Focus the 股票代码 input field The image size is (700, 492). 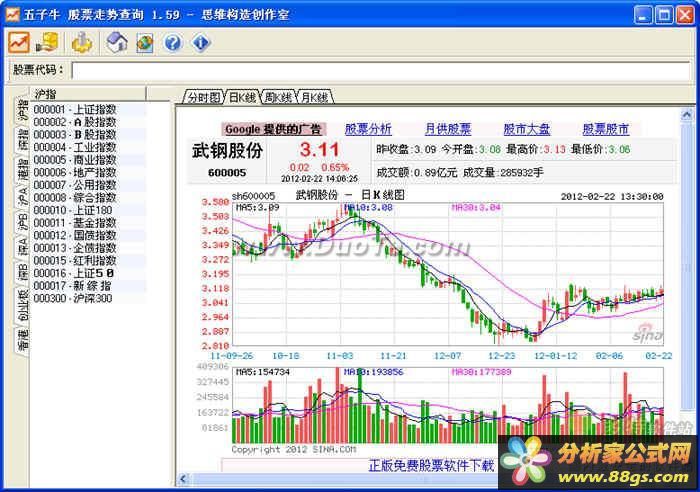pyautogui.click(x=381, y=71)
